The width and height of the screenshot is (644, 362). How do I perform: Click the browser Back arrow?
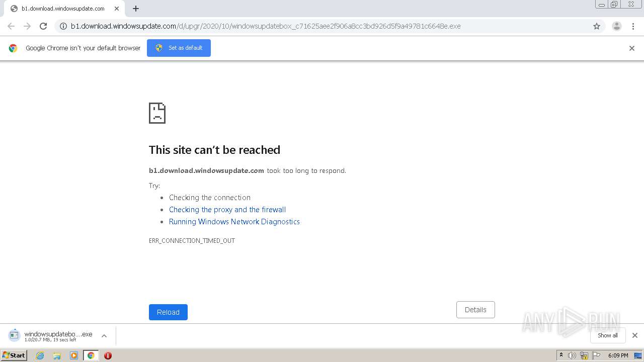tap(11, 26)
